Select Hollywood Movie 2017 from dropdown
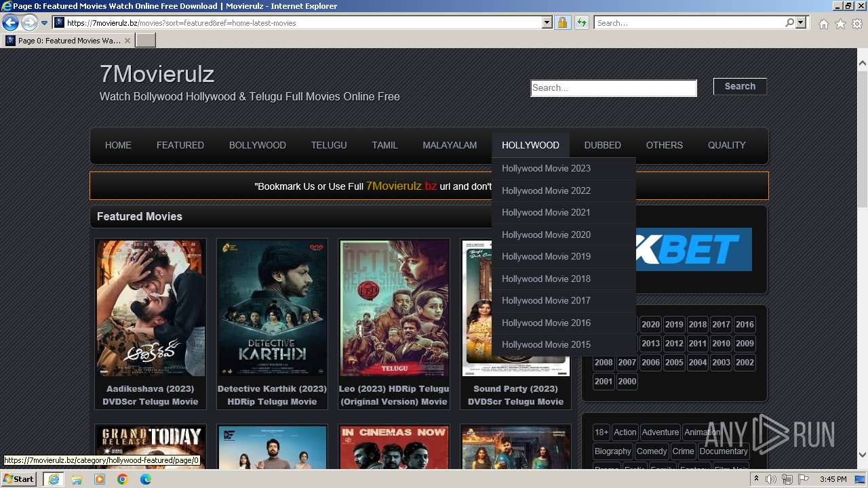The height and width of the screenshot is (488, 868). (x=564, y=300)
